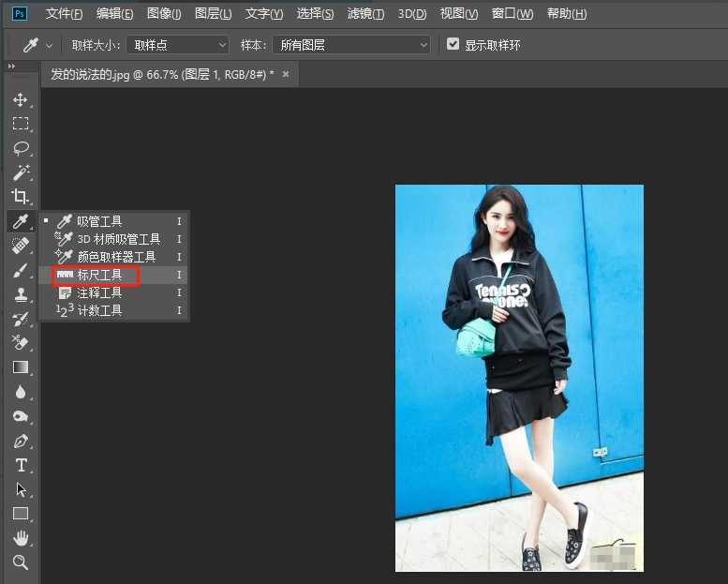Select the Crop tool
Screen dimensions: 728x584
[20, 197]
